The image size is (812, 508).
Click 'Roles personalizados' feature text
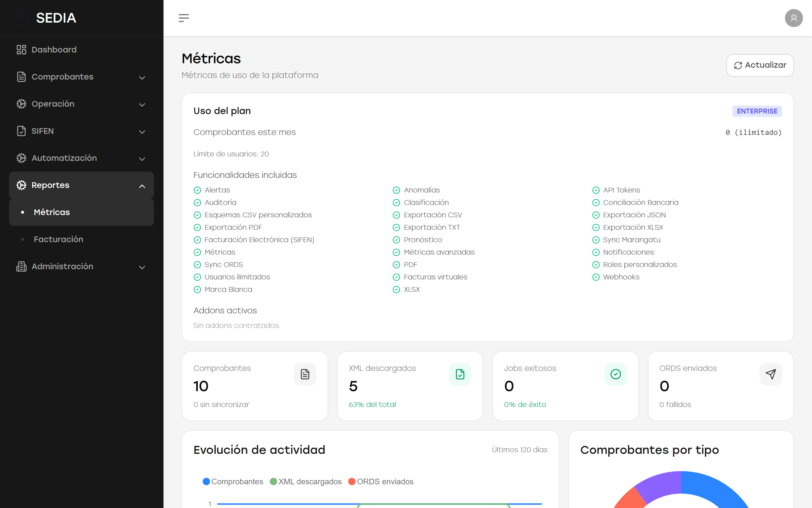tap(640, 265)
